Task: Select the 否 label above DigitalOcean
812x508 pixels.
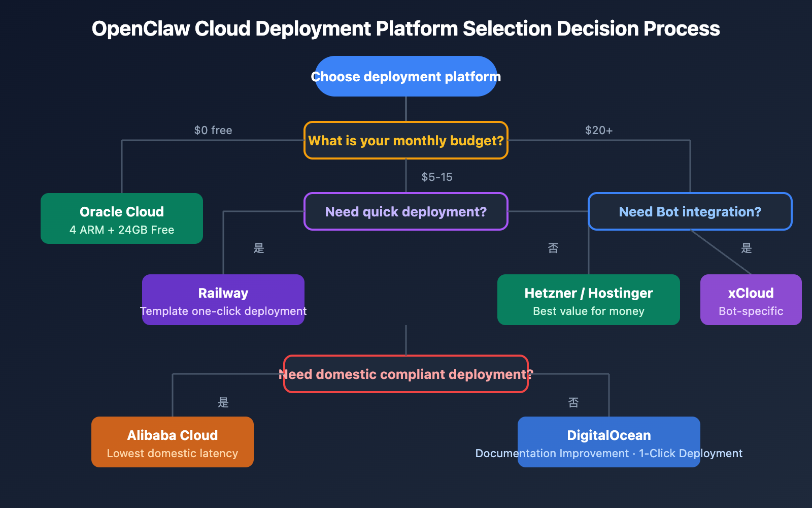Action: coord(573,402)
